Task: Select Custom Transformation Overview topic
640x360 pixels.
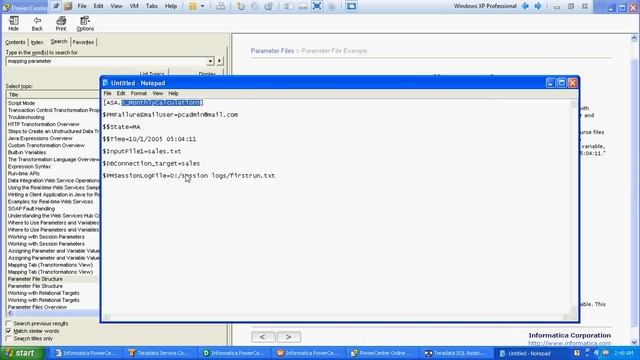Action: [46, 145]
